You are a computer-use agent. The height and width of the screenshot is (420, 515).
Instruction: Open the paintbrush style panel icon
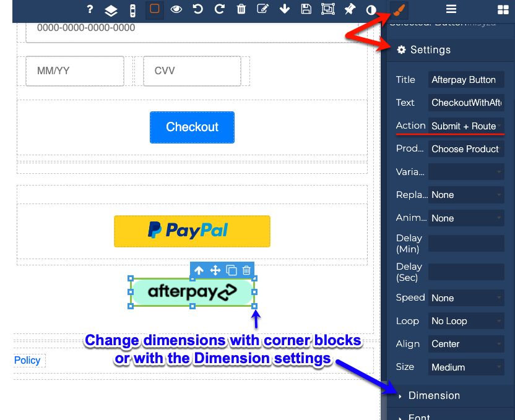coord(399,9)
